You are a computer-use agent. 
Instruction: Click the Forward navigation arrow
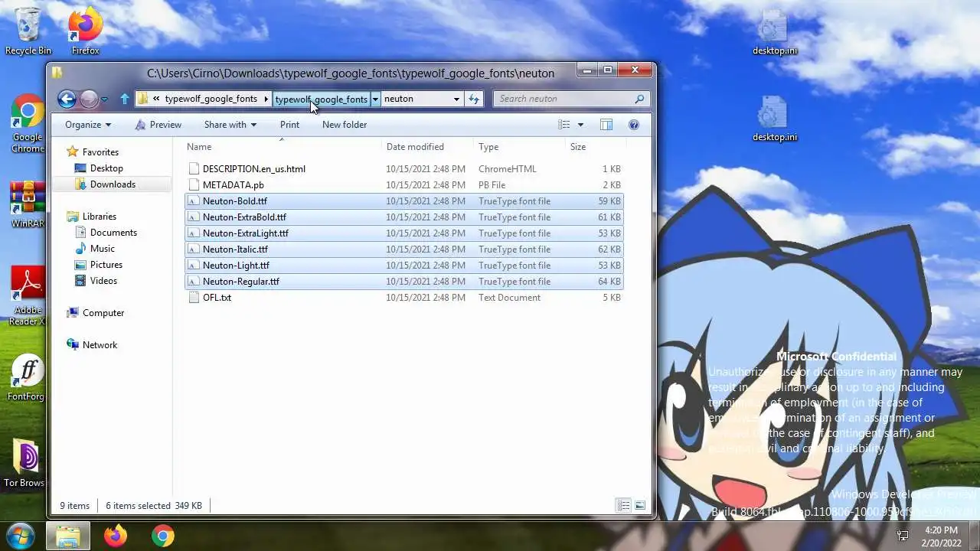[x=89, y=99]
